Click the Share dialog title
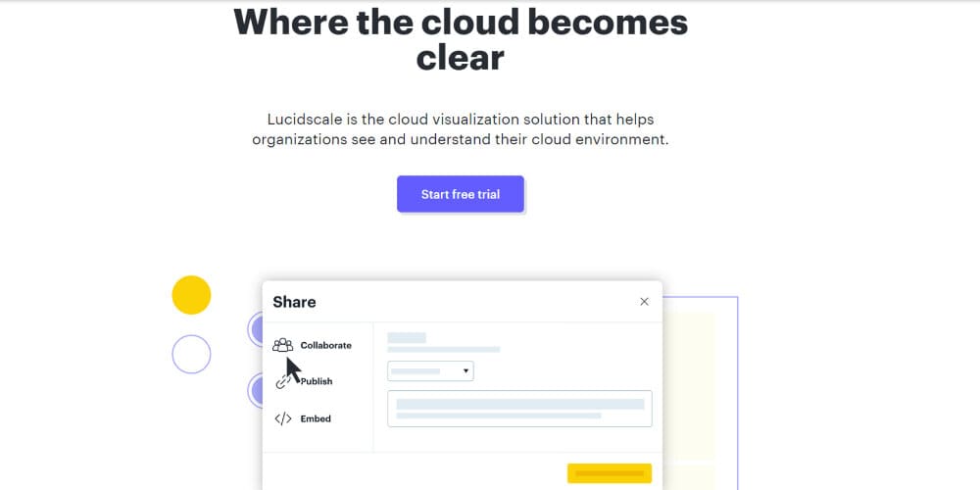 pos(294,302)
